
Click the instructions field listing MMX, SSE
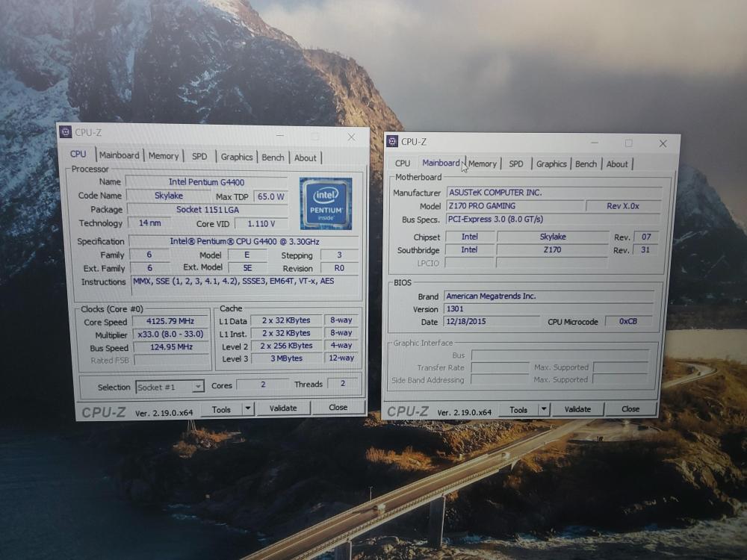tap(245, 286)
